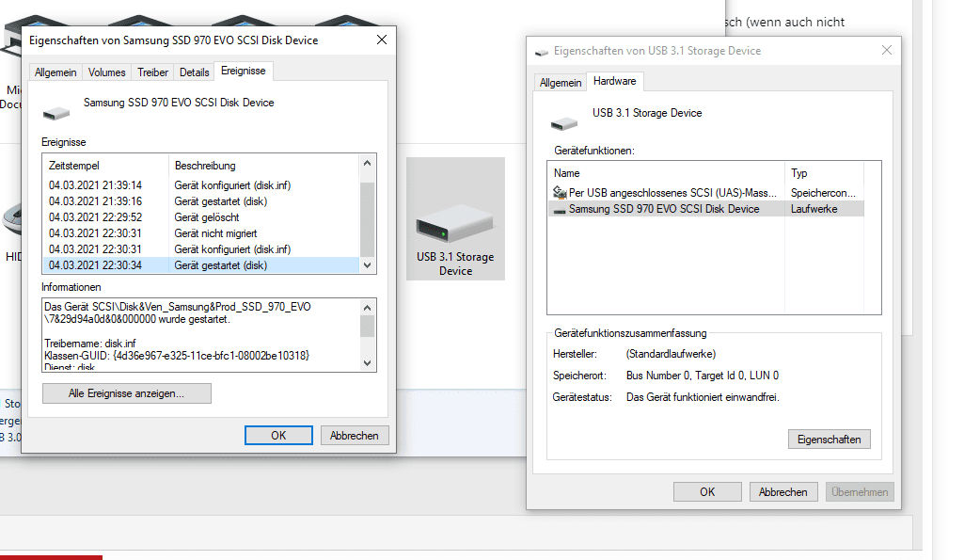Click Alle Ereignisse anzeigen button
Screen dimensions: 980x560
[127, 393]
